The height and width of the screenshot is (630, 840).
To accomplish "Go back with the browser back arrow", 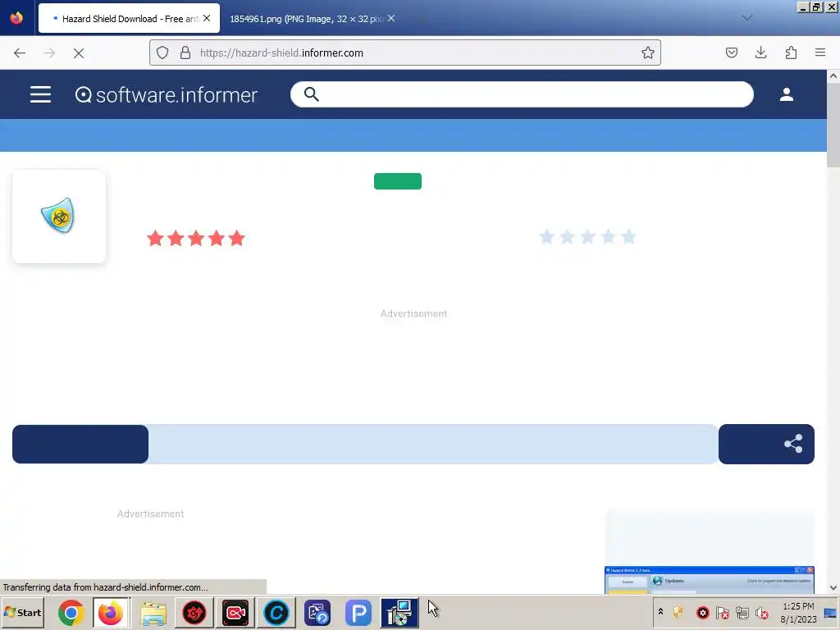I will (x=20, y=53).
